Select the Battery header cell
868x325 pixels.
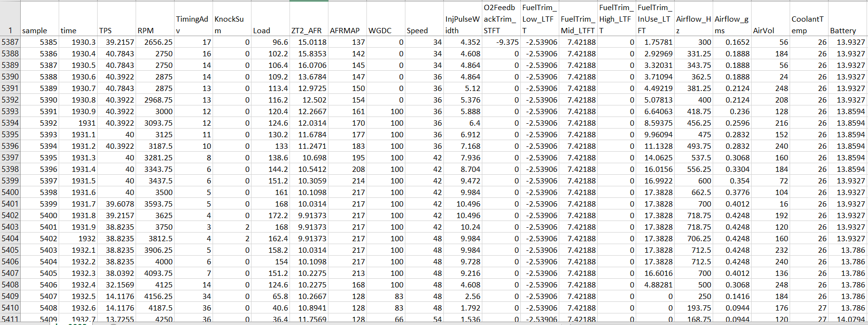pyautogui.click(x=847, y=19)
